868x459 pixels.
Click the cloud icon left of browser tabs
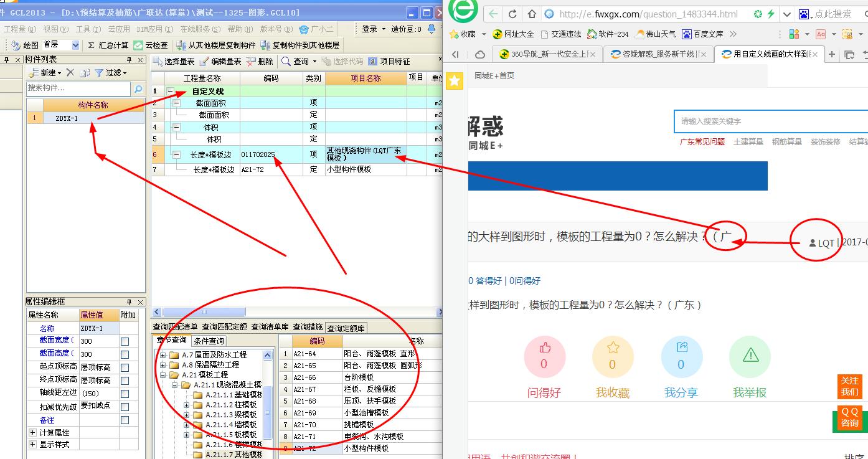tap(479, 54)
